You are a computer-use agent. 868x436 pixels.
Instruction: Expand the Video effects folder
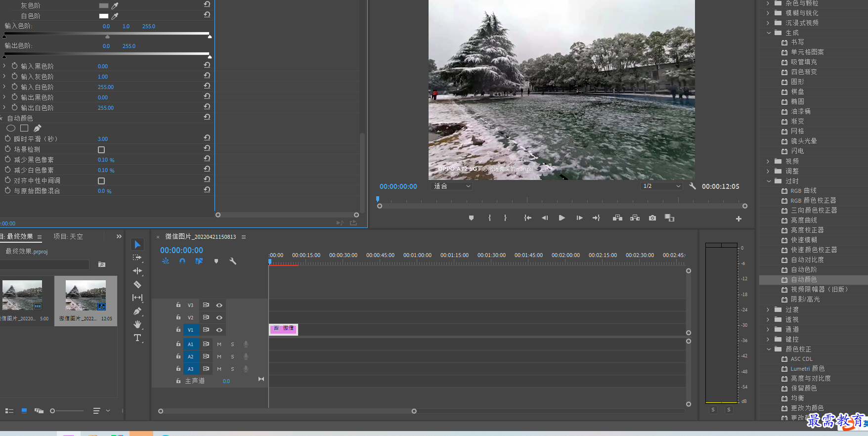[769, 161]
